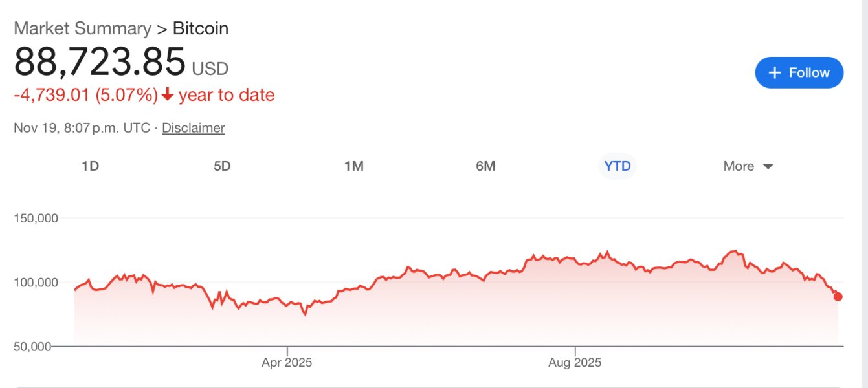Click the Bitcoin breadcrumb title
The image size is (868, 388).
point(201,28)
